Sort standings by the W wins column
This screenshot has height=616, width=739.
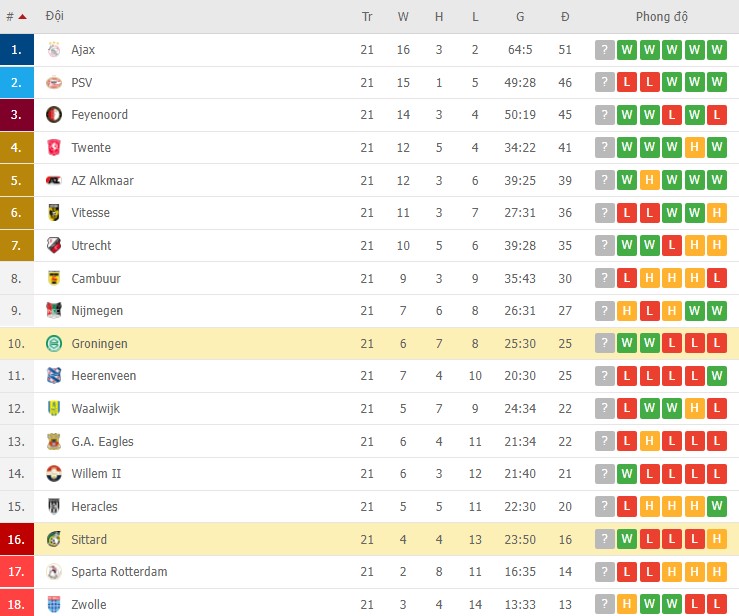(403, 17)
